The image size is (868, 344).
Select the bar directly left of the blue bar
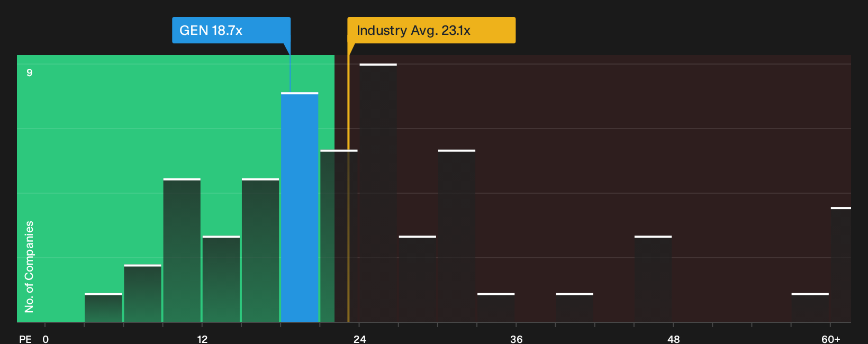click(260, 250)
